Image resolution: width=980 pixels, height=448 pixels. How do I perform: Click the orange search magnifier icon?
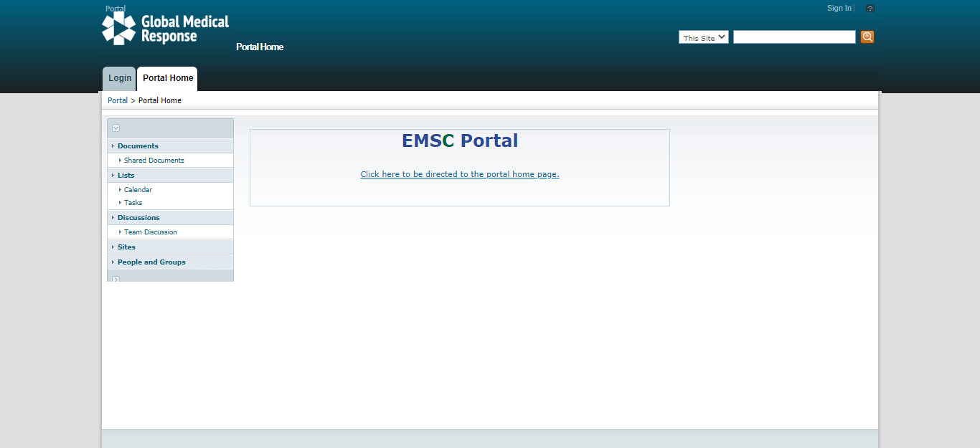coord(867,37)
